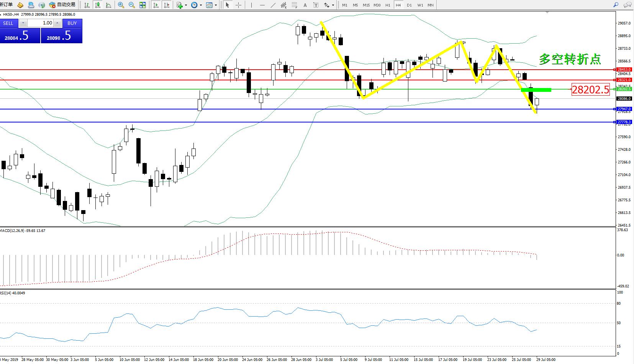Switch to the M15 timeframe
Image resolution: width=634 pixels, height=364 pixels.
(x=366, y=5)
